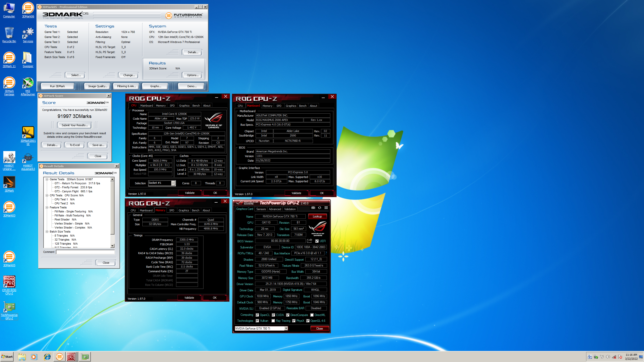Launch the 3DMark desktop shortcut
Viewport: 644px width, 362px height.
coord(9,184)
